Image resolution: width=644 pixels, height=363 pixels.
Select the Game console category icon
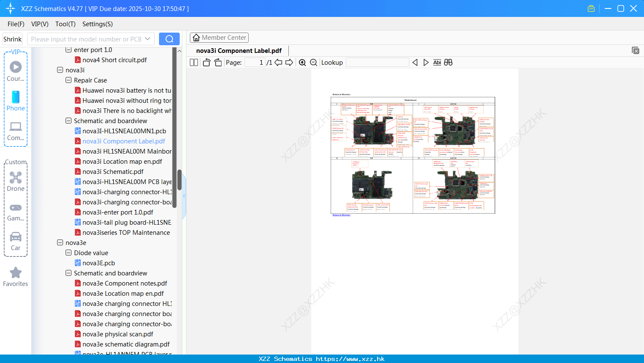pos(16,212)
